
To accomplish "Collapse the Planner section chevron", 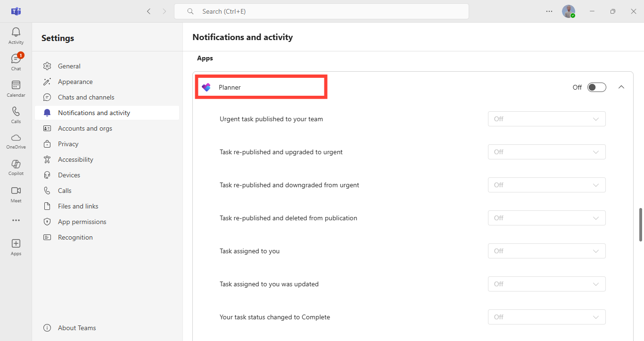I will tap(621, 87).
